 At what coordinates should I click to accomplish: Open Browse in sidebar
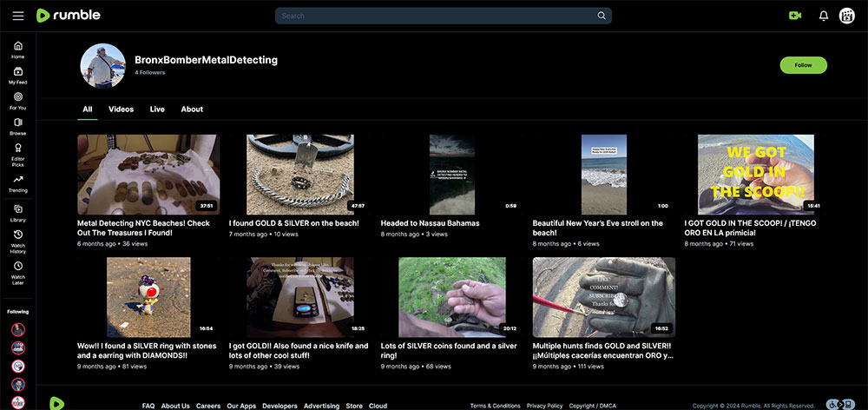(18, 126)
